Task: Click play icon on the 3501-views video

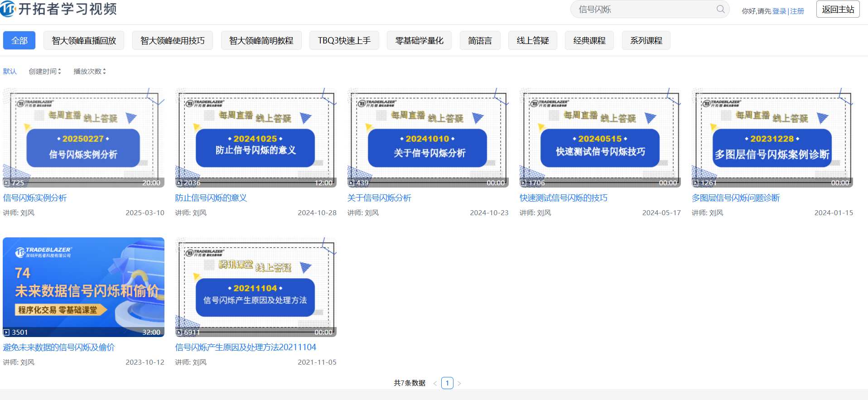Action: tap(6, 333)
